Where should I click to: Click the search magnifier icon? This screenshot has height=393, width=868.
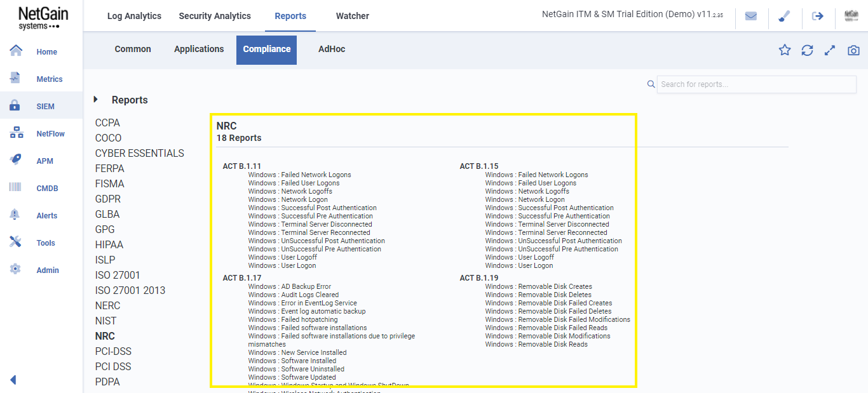click(651, 84)
